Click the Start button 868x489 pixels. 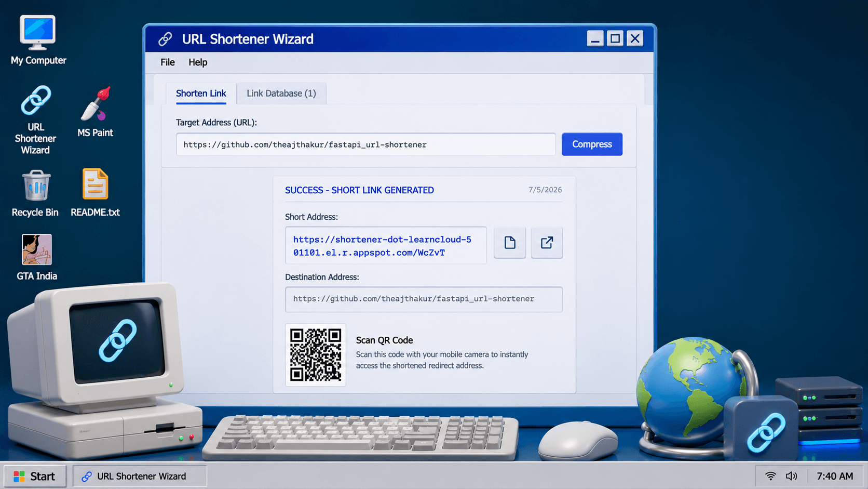[35, 476]
